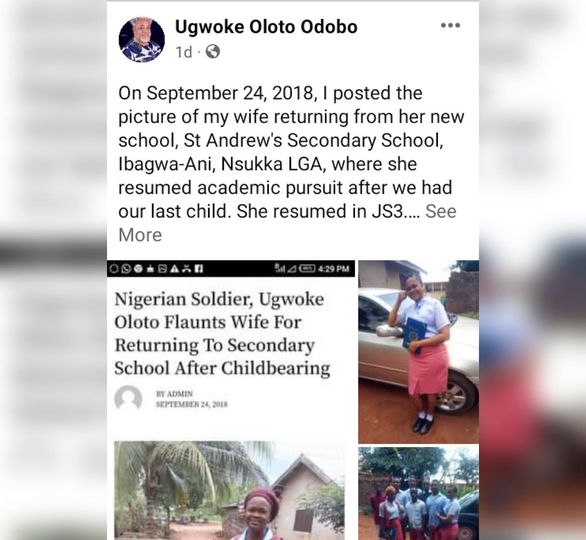Click the 4:29 PM clock in the status bar
The width and height of the screenshot is (586, 540).
click(x=334, y=269)
